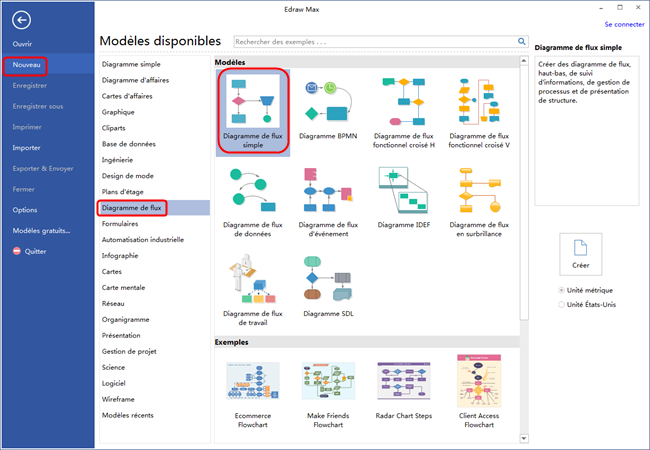Select the Diagramme d'affaires category
This screenshot has width=650, height=450.
click(x=136, y=80)
